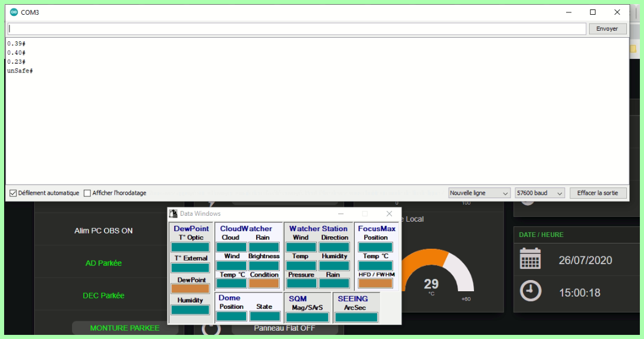
Task: Click the 26/07/2020 date value
Action: click(x=586, y=260)
